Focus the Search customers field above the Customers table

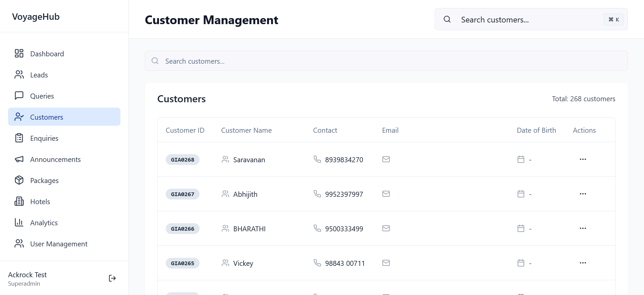tap(386, 61)
